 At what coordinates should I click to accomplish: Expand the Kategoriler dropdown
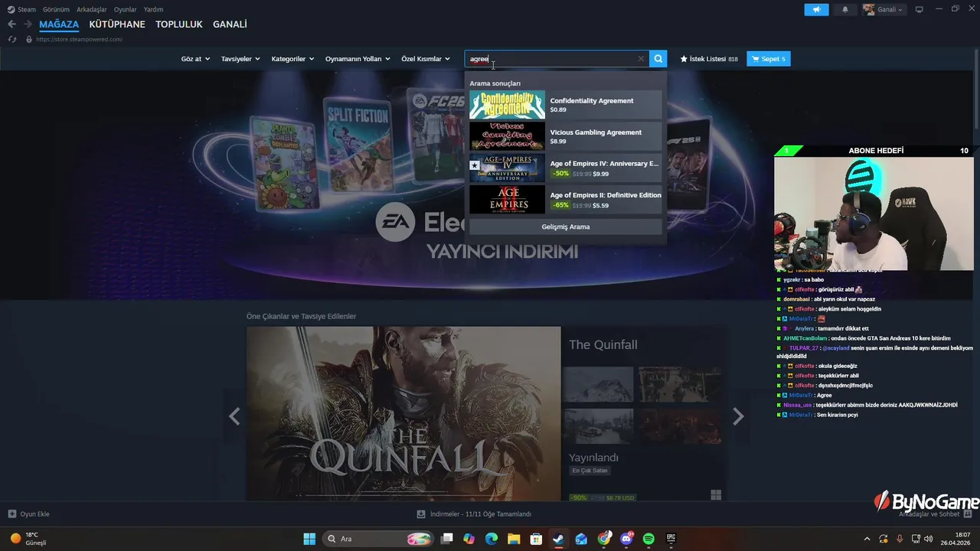tap(292, 59)
